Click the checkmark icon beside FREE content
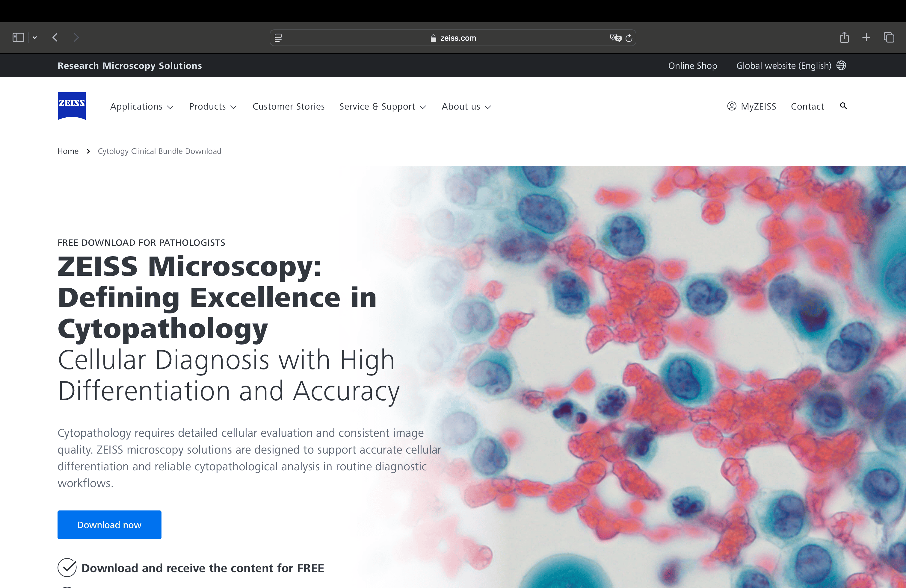Image resolution: width=906 pixels, height=588 pixels. [x=67, y=567]
